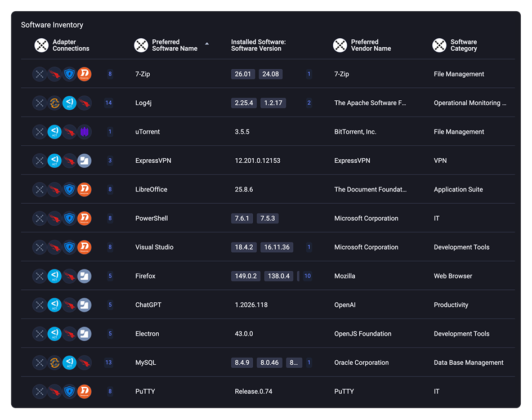Click the 2.25.4 version tag for Log4j
The image size is (532, 420).
244,103
